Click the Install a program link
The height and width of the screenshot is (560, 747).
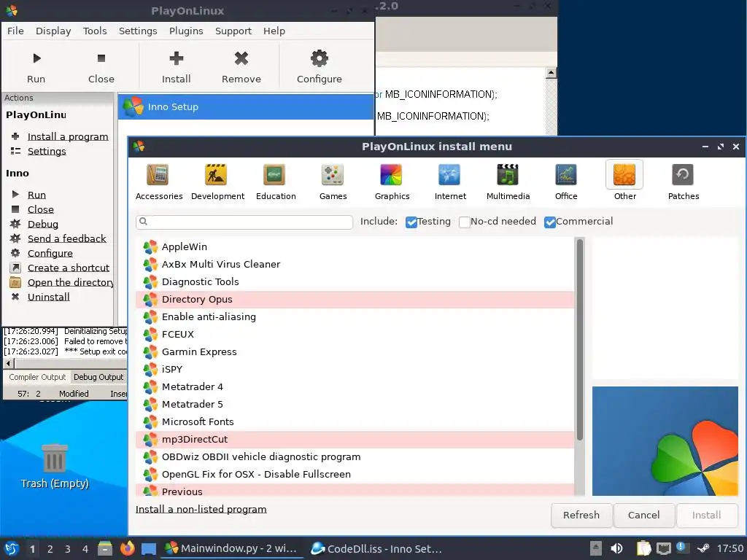coord(68,136)
